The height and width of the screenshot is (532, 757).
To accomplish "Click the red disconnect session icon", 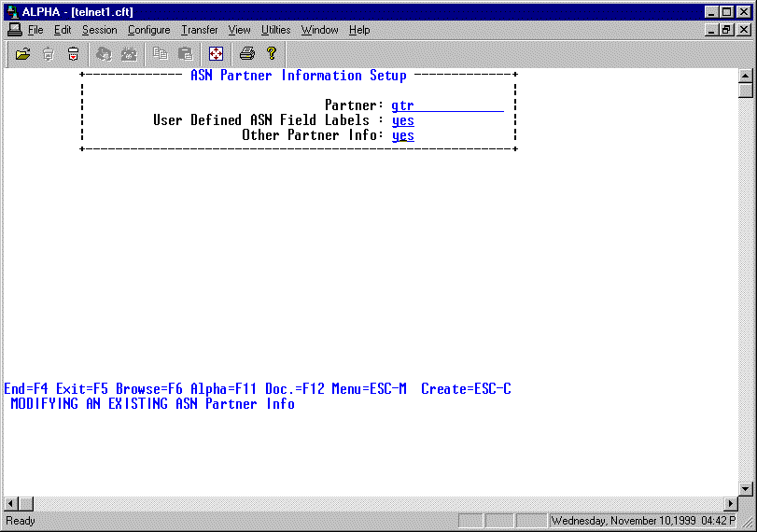I will [x=73, y=54].
